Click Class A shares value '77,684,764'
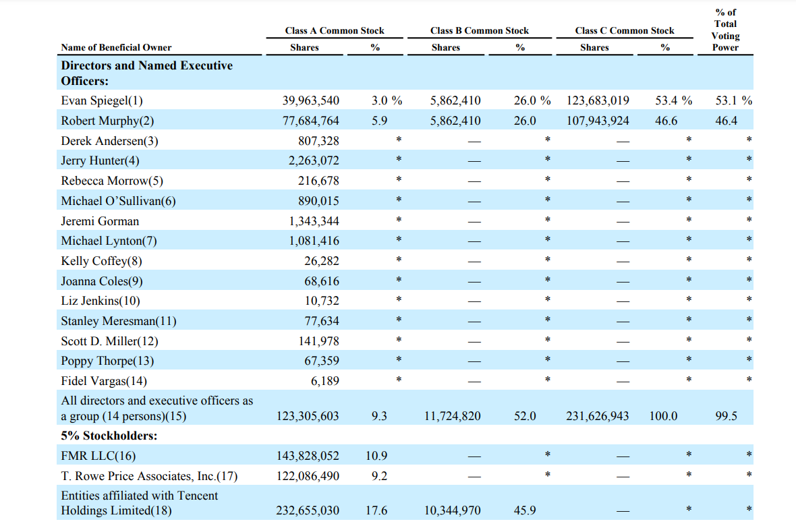The image size is (796, 532). pyautogui.click(x=311, y=121)
